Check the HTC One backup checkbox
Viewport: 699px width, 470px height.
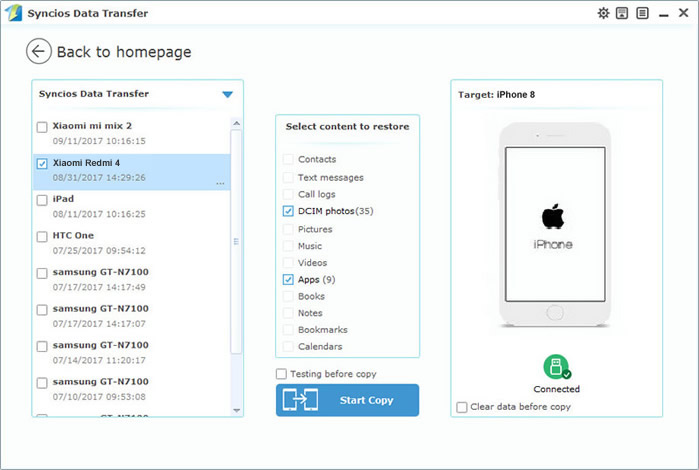[42, 236]
